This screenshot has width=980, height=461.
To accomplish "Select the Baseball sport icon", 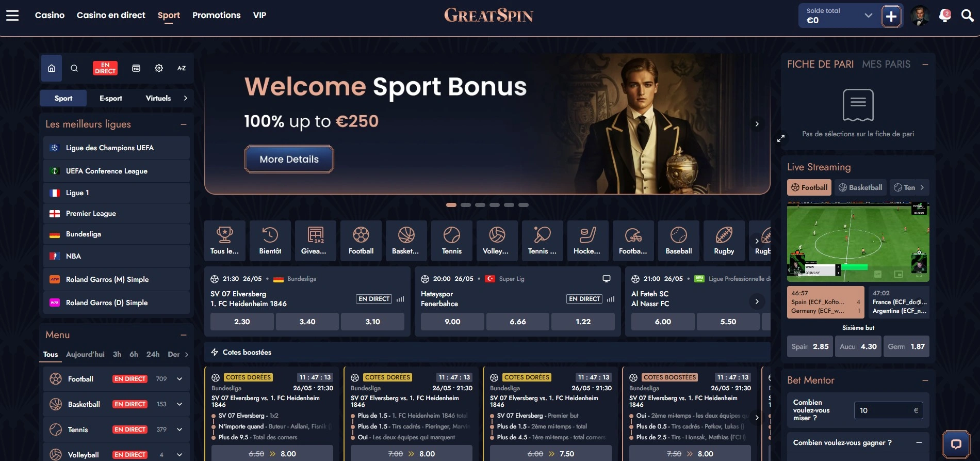I will click(x=679, y=241).
